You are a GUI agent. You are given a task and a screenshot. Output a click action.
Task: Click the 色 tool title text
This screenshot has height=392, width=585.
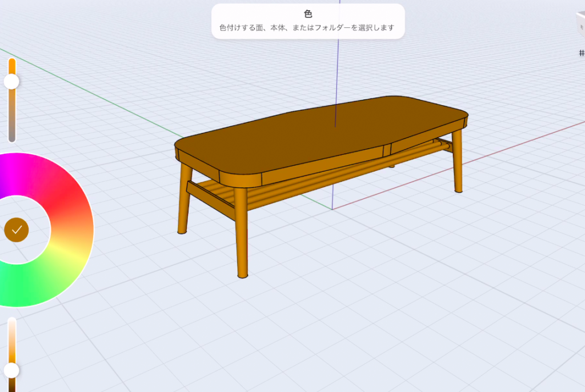(x=308, y=14)
